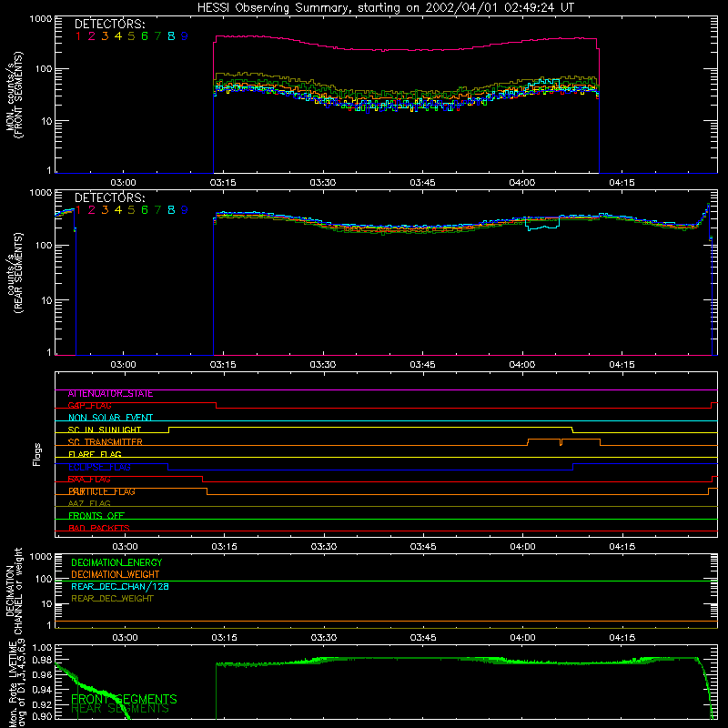The width and height of the screenshot is (728, 728).
Task: Click the ATTENUATOR_STATE flag label
Action: (x=110, y=394)
